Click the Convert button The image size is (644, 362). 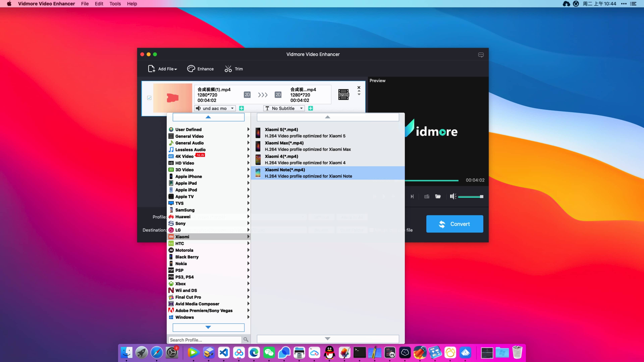(x=454, y=224)
